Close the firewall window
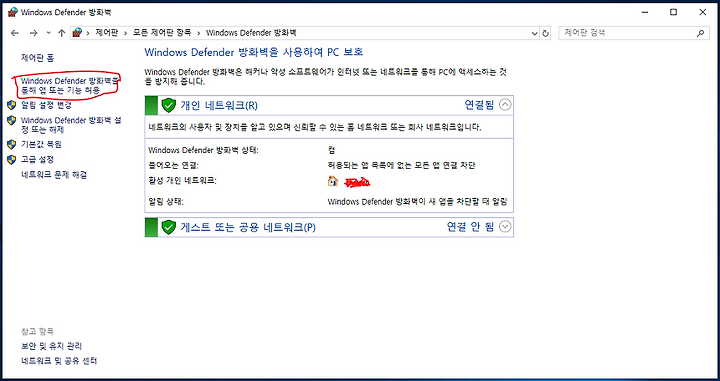The image size is (720, 381). pos(703,12)
